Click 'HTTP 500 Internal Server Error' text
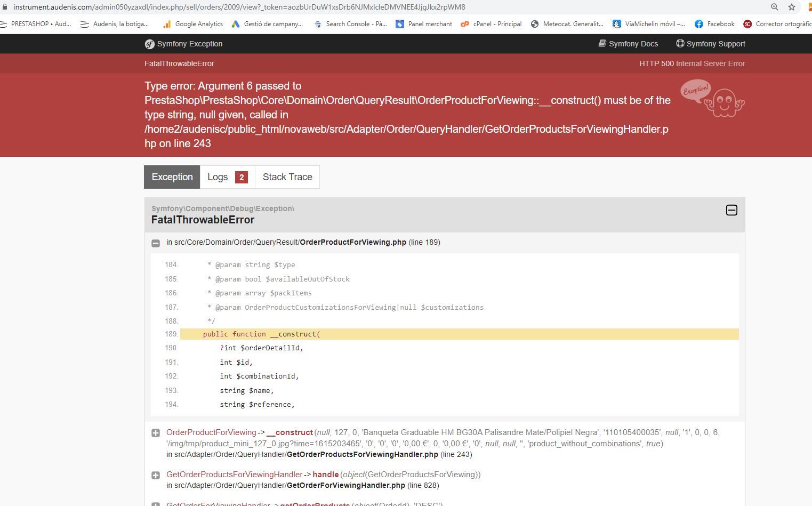This screenshot has height=506, width=812. pos(692,63)
